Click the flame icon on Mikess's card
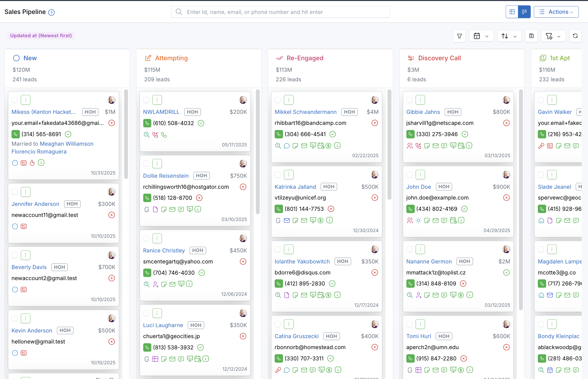Image resolution: width=588 pixels, height=379 pixels. pos(32,163)
